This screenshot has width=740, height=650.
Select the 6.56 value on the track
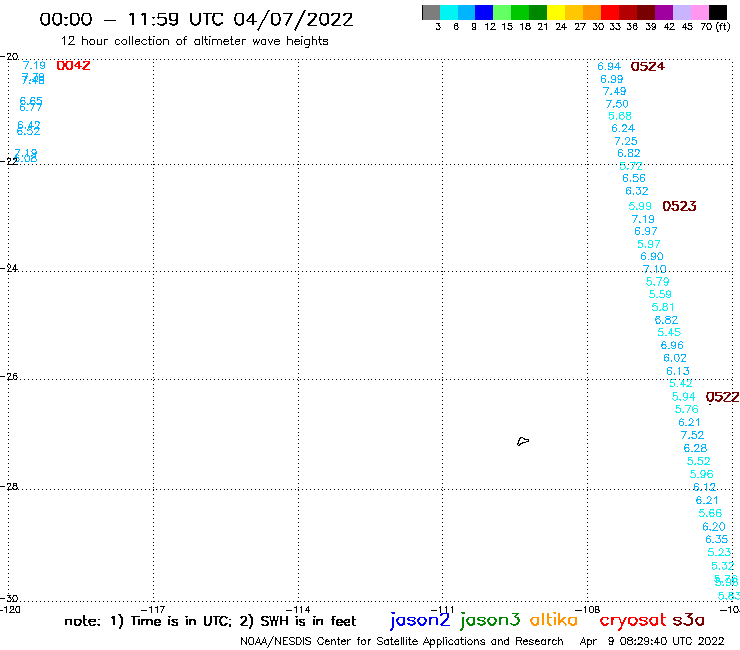[x=634, y=178]
